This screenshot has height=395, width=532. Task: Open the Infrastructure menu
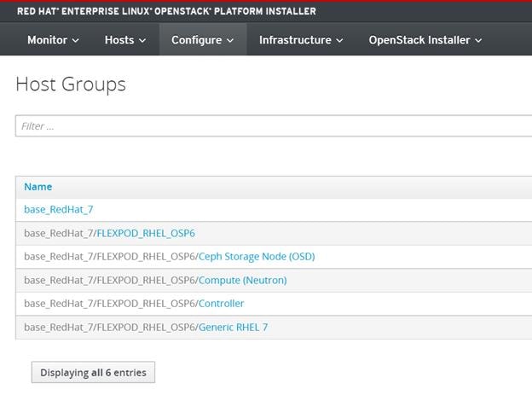[x=301, y=40]
